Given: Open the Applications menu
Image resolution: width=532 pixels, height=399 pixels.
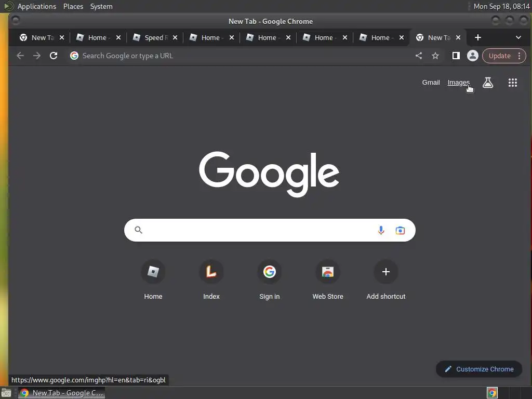Looking at the screenshot, I should (x=37, y=6).
